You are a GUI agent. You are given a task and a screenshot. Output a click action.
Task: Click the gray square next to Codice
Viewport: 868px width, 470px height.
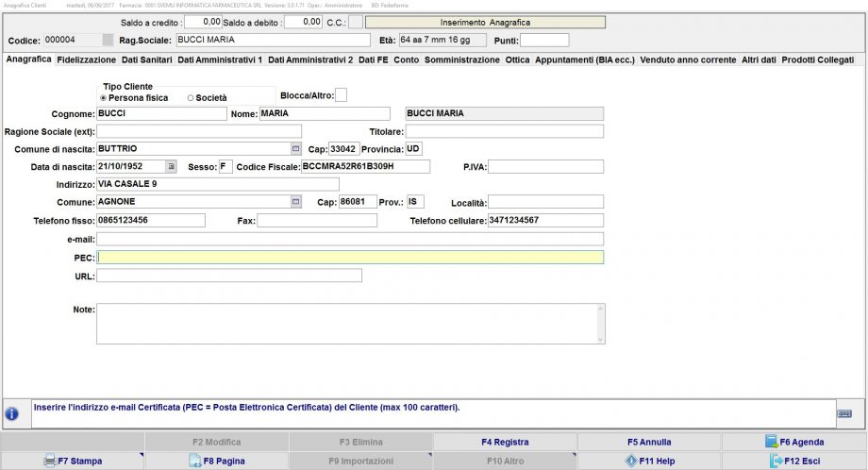[108, 41]
